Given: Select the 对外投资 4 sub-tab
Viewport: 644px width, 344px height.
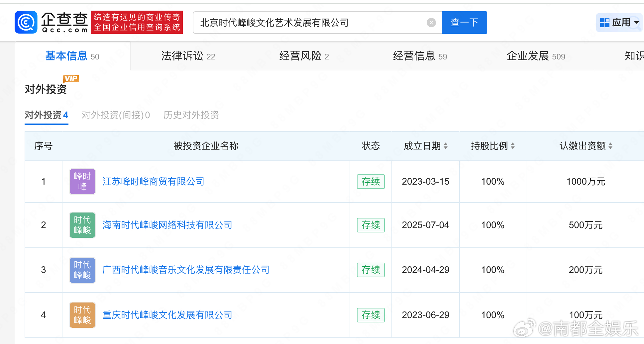Looking at the screenshot, I should point(47,115).
